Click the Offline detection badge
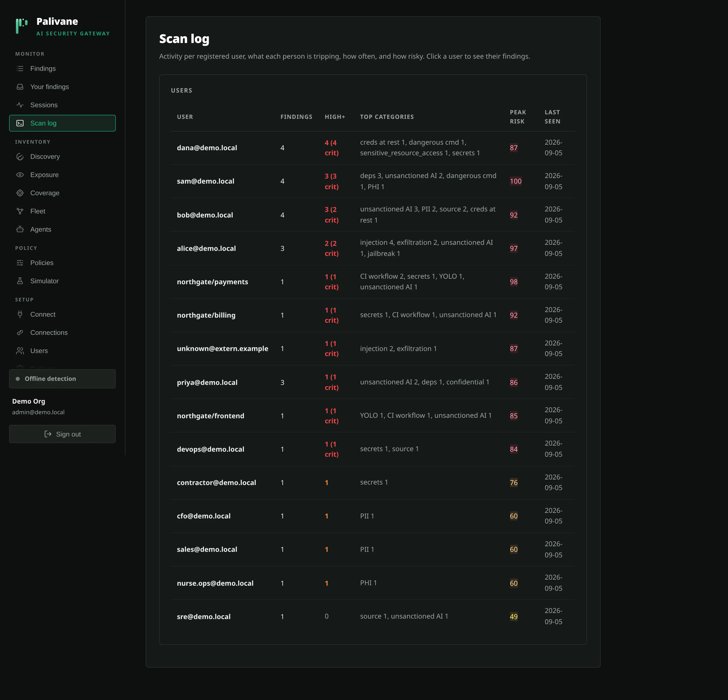728x700 pixels. tap(62, 379)
